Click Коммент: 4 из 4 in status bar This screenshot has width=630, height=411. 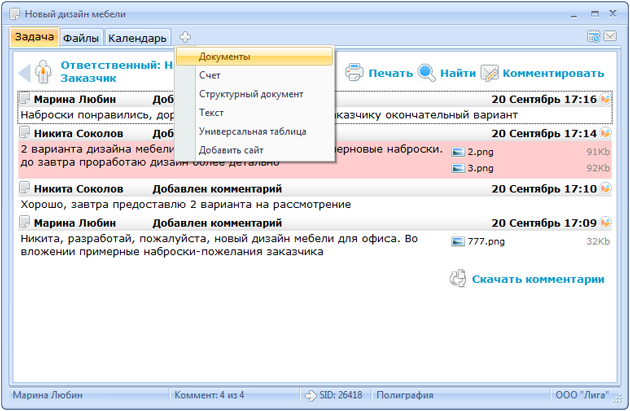pyautogui.click(x=209, y=396)
